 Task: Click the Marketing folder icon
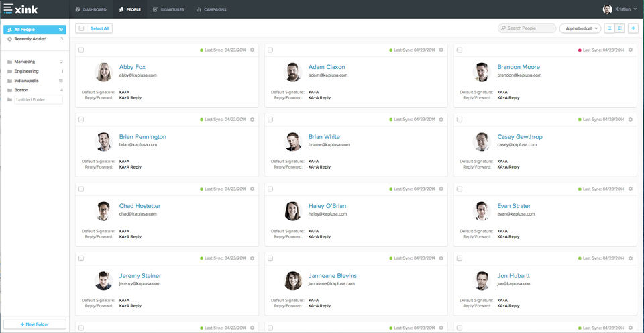[9, 62]
